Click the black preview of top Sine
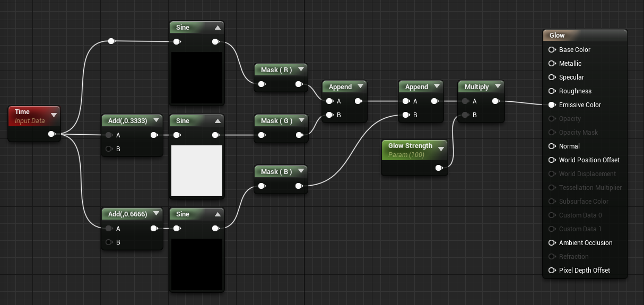The width and height of the screenshot is (644, 305). [197, 77]
